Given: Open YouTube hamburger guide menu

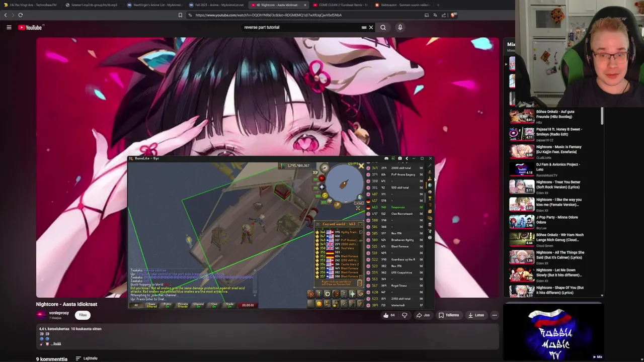Looking at the screenshot, I should pyautogui.click(x=9, y=28).
